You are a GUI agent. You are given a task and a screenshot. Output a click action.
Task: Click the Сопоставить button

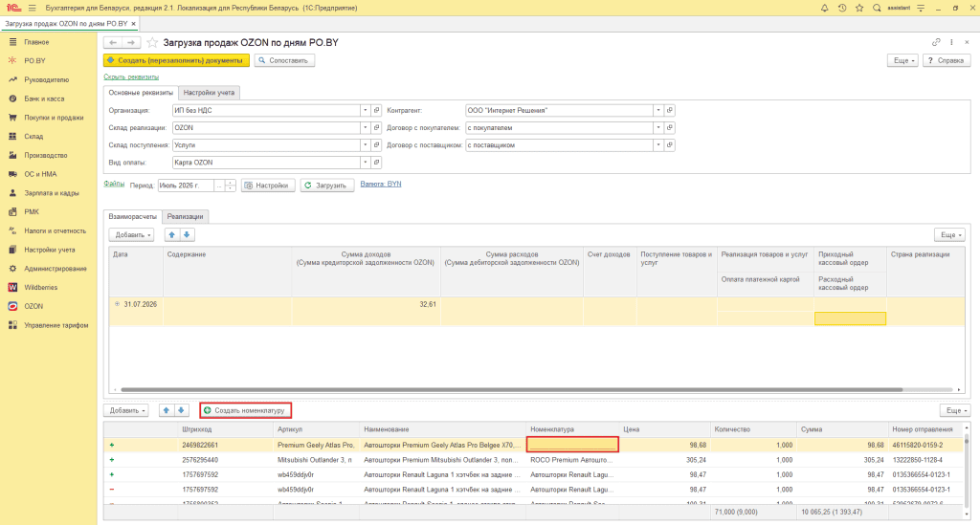pyautogui.click(x=284, y=60)
